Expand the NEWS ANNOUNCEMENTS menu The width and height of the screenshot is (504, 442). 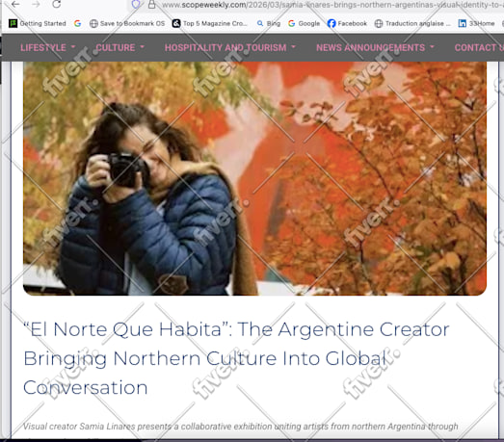tap(375, 47)
